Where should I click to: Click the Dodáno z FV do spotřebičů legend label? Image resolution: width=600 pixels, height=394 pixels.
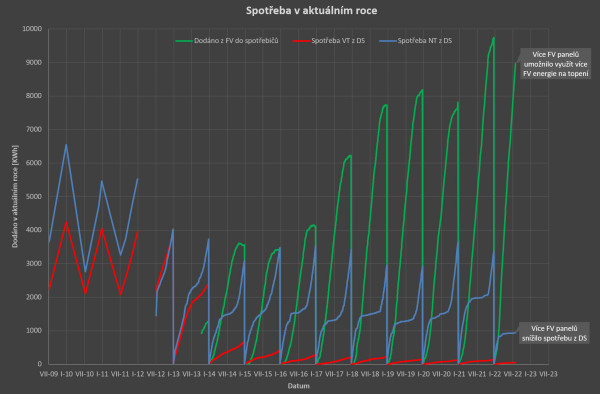236,41
